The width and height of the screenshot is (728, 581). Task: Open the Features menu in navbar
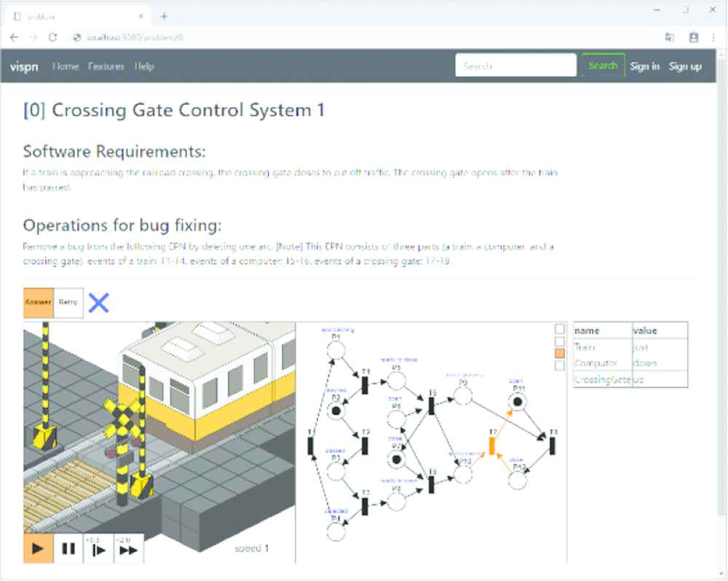106,66
